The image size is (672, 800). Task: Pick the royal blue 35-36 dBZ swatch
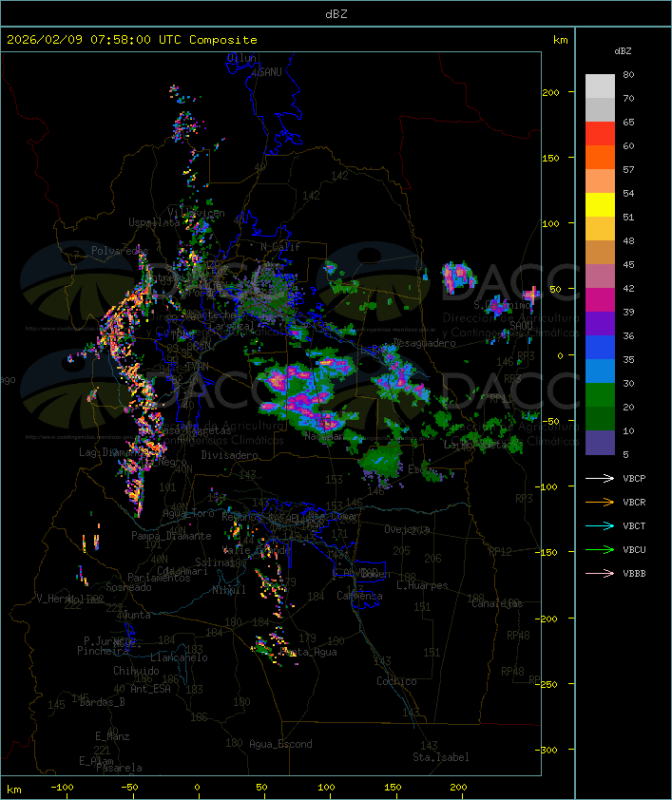click(x=600, y=348)
